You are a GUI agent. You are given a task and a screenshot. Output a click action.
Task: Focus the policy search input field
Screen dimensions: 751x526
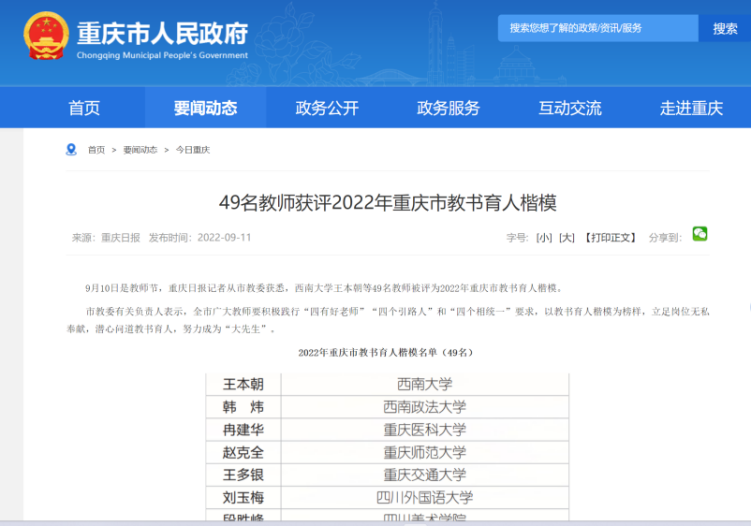tap(597, 29)
